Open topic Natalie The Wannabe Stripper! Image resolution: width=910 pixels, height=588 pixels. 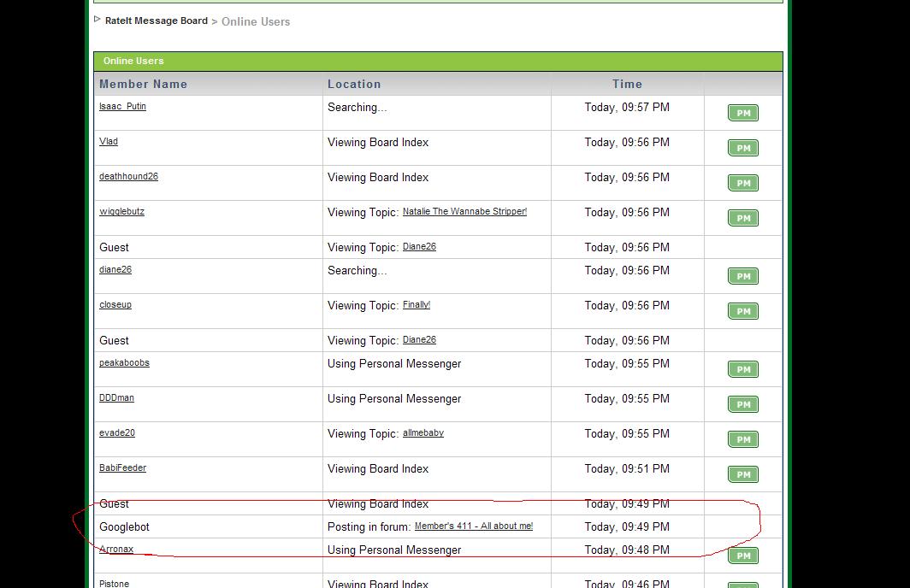point(464,211)
